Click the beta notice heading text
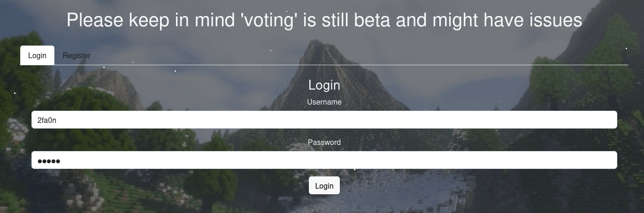 [324, 20]
